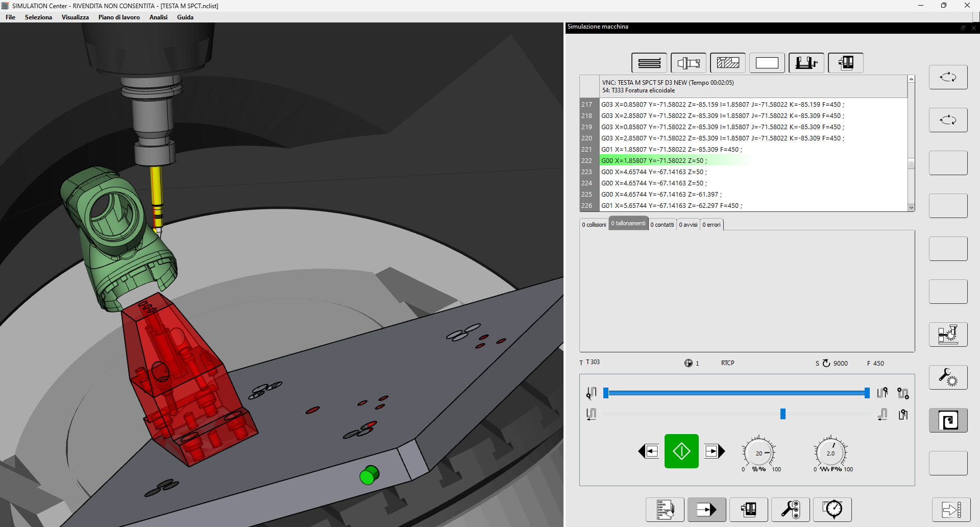Select NC line 219
The height and width of the screenshot is (527, 980).
[743, 127]
